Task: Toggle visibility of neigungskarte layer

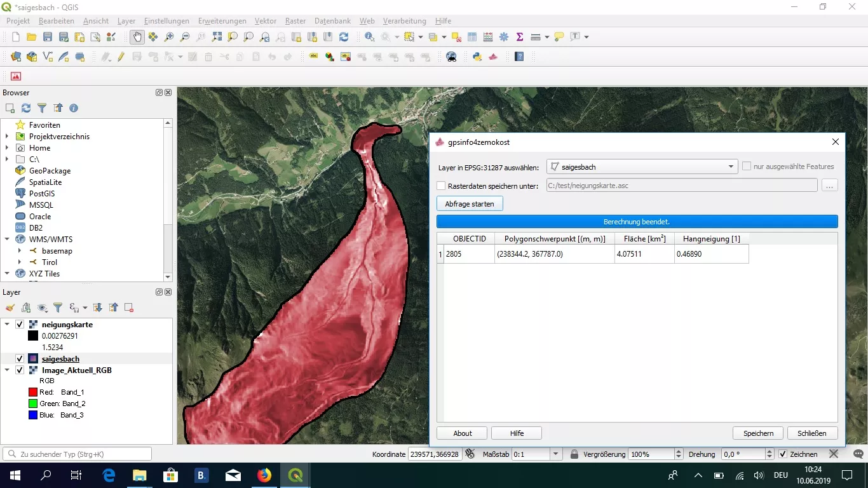Action: [x=20, y=325]
